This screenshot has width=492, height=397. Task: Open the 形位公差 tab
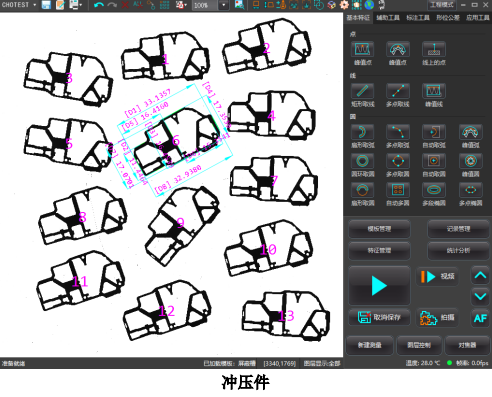448,18
